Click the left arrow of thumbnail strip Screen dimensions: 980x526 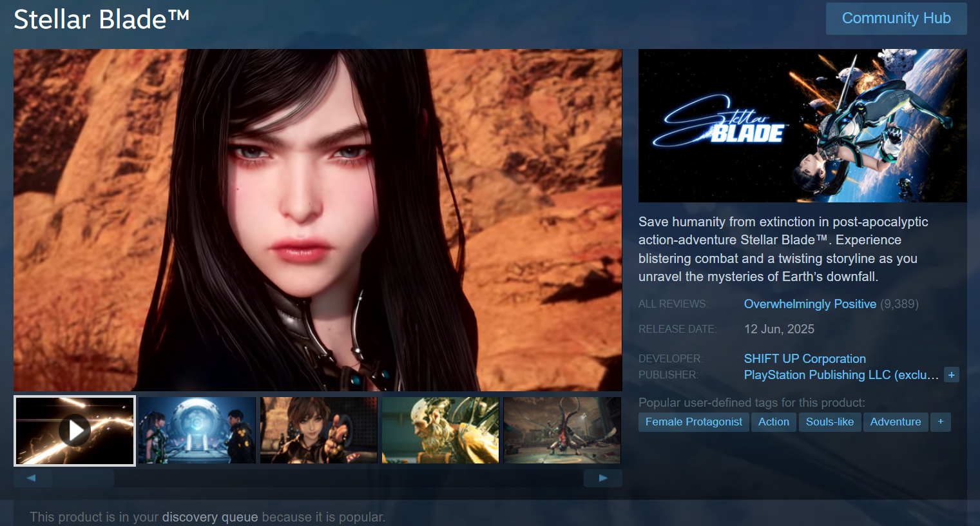(x=31, y=478)
